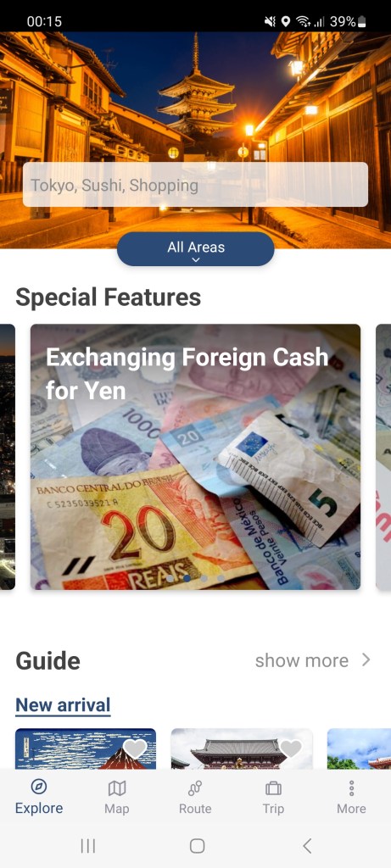
Task: Select the New arrival tab
Action: click(x=63, y=705)
